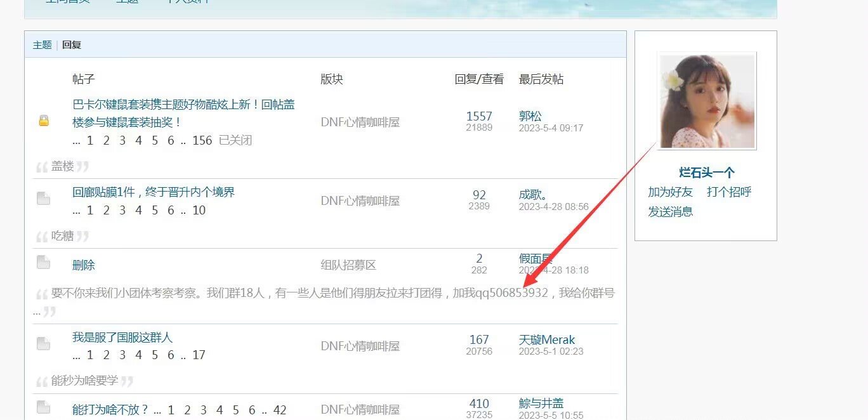Click the thread icon beside 回廊贴膜1件 post

click(x=43, y=199)
